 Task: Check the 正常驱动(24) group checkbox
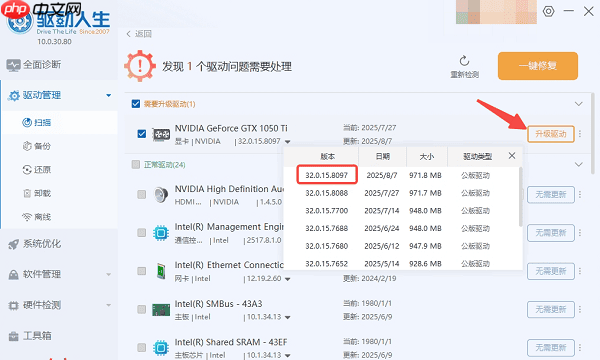click(136, 165)
